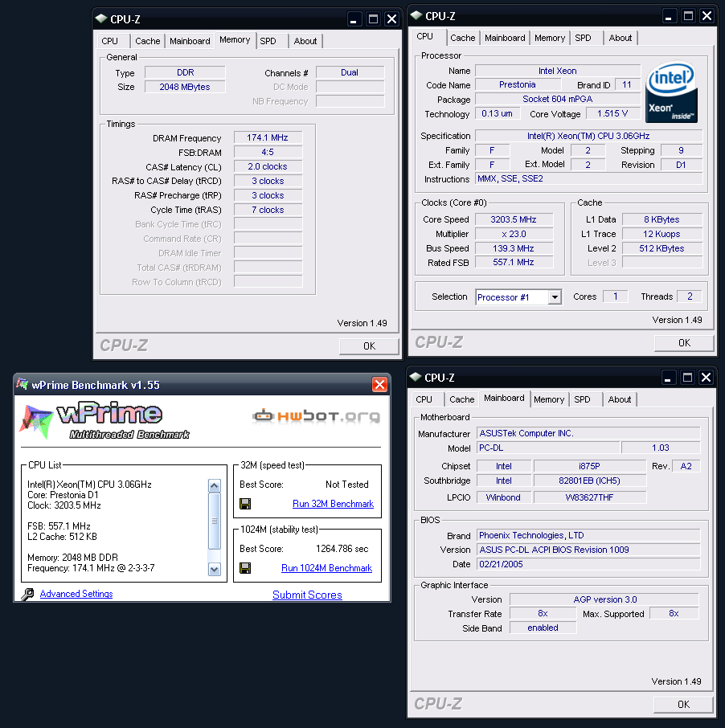725x728 pixels.
Task: Click the save icon under 1024M stability test
Action: pyautogui.click(x=245, y=568)
